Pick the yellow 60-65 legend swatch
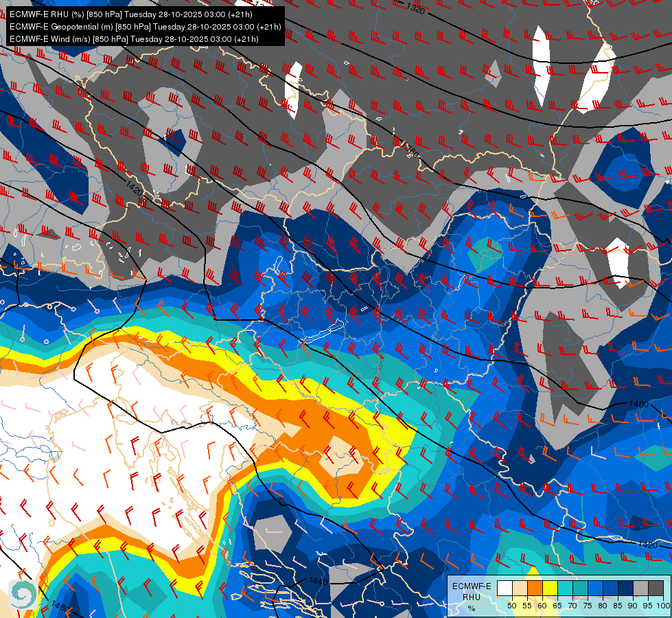Viewport: 672px width, 618px height. [551, 588]
